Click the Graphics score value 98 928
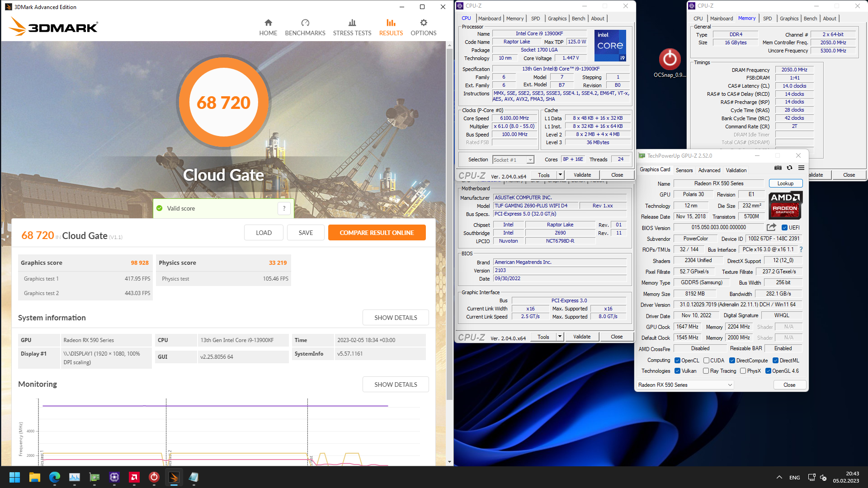Screen dimensions: 868x488 coord(140,263)
